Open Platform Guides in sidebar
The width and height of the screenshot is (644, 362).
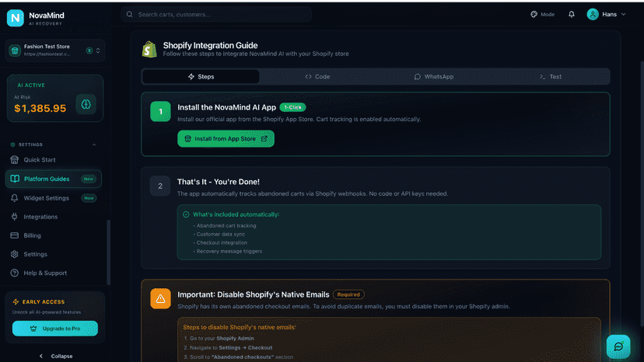click(54, 179)
